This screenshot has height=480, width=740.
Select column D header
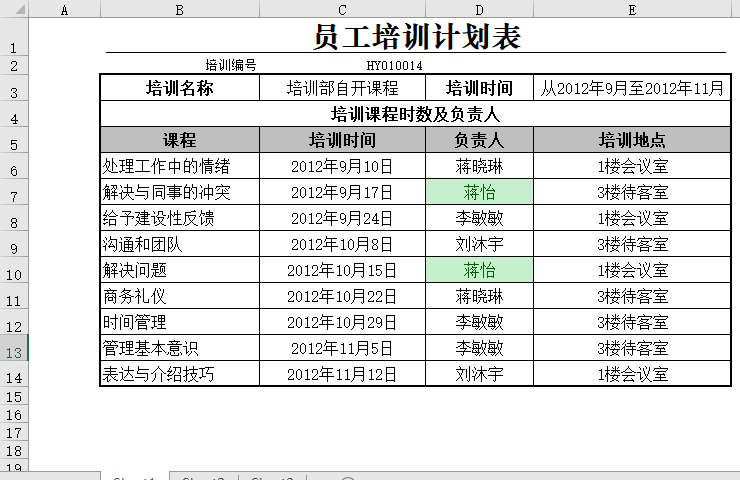479,10
